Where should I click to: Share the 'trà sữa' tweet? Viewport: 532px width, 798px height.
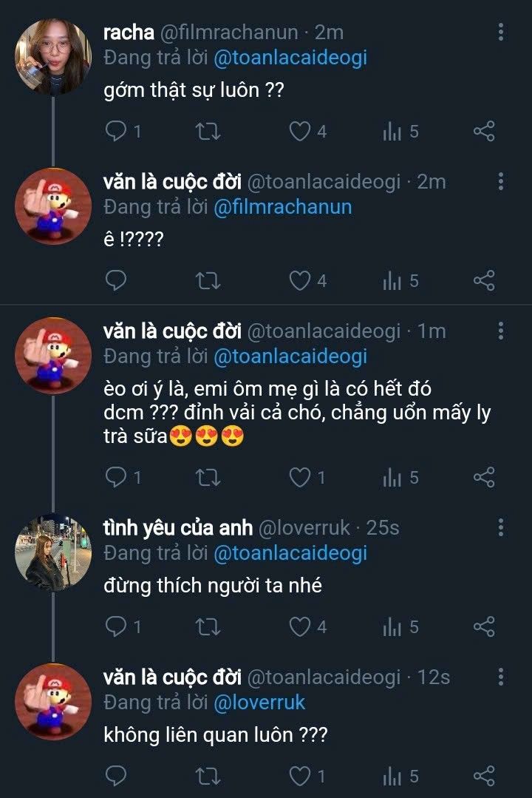pos(484,478)
